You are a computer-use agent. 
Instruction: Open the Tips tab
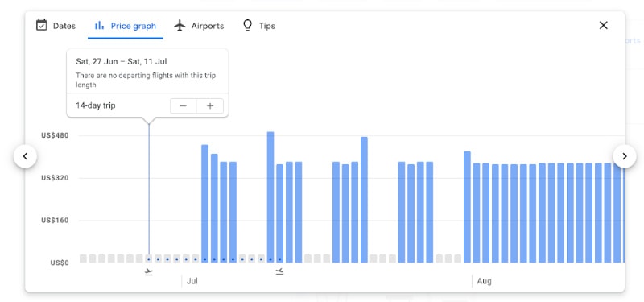point(258,26)
